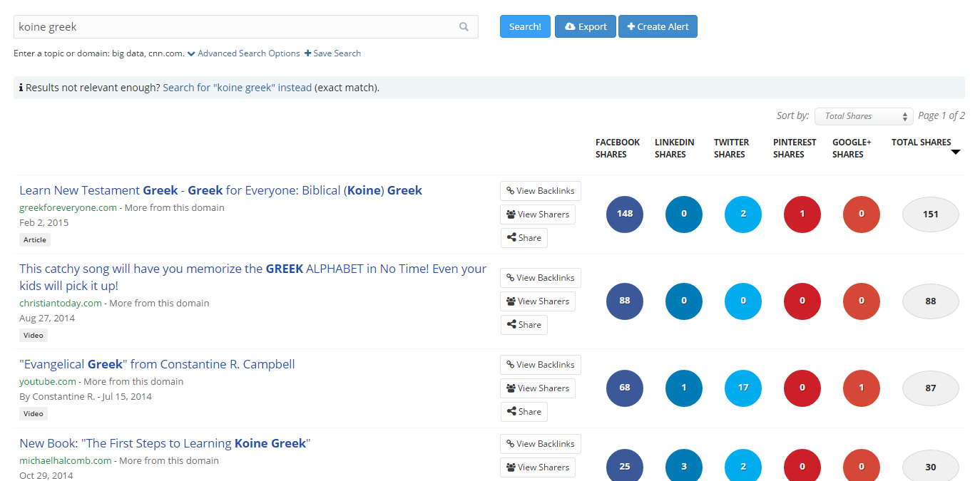
Task: View Sharers on the michaelhalcomb.com book result
Action: 537,467
